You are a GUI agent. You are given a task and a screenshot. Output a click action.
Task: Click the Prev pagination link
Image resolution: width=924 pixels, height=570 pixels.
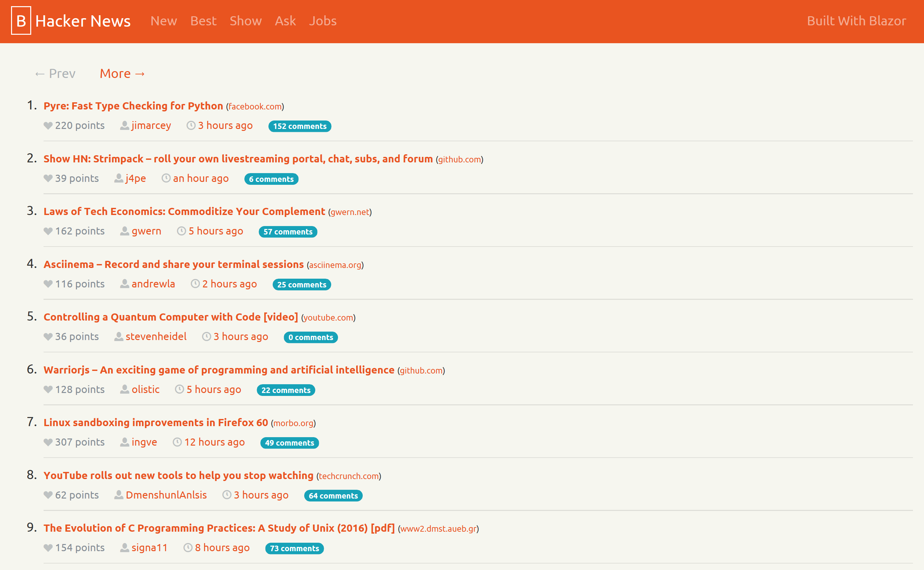pos(56,73)
